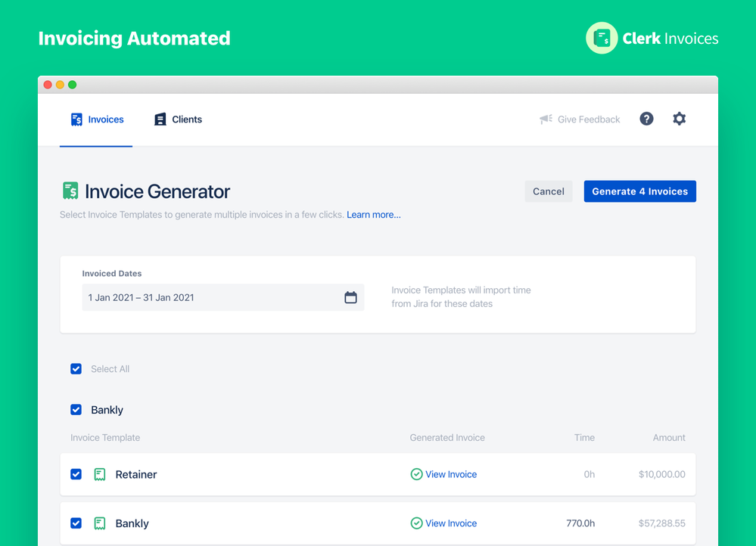Uncheck the Retainer invoice row checkbox

click(76, 473)
